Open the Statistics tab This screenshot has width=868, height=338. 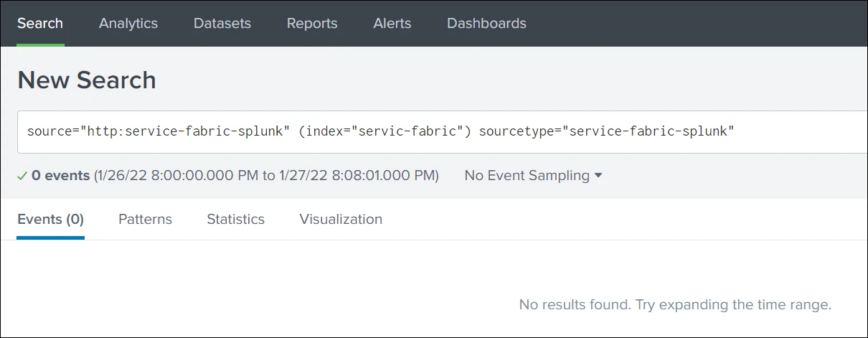point(235,220)
